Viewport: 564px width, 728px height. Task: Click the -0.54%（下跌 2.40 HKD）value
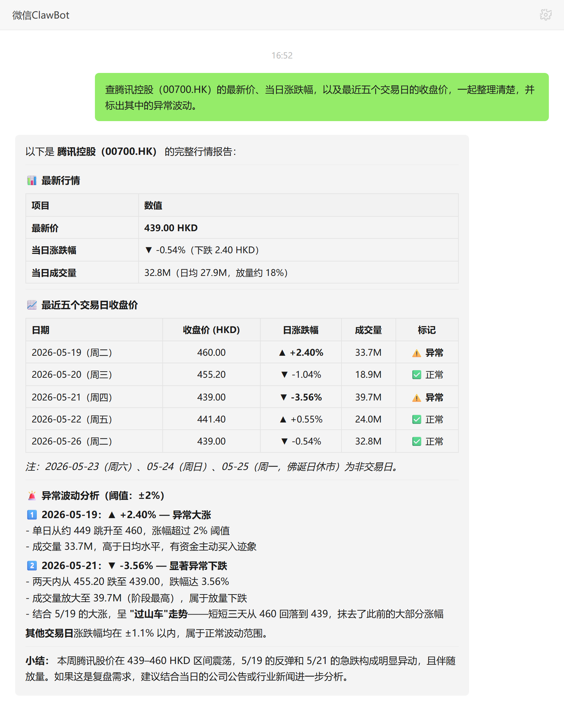(202, 250)
